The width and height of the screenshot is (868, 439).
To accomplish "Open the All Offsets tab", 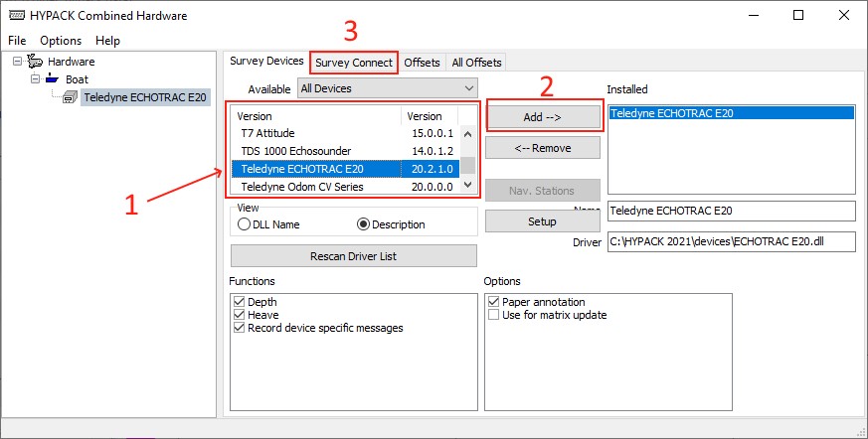I will click(x=476, y=63).
